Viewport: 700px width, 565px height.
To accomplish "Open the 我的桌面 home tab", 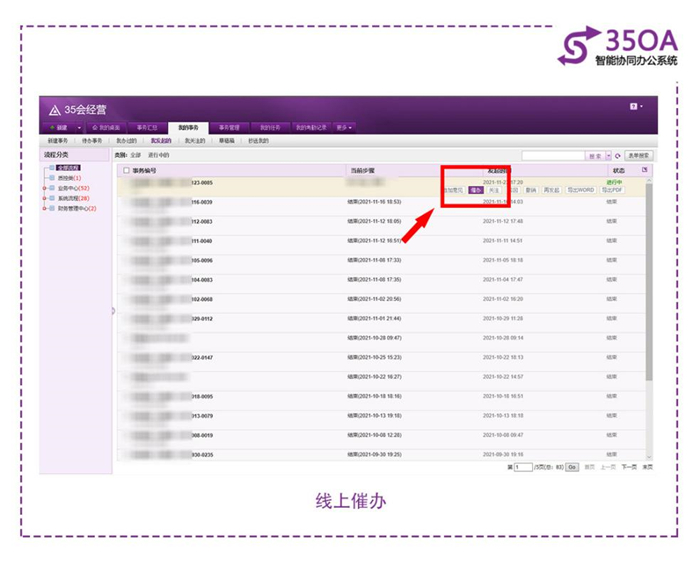I will (106, 128).
